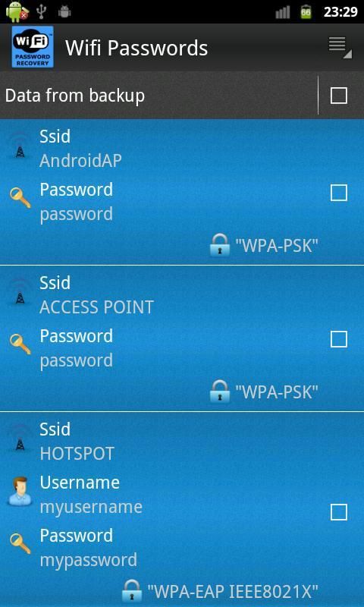Tap the antenna icon beside AndroidAP
364x607 pixels.
coord(20,145)
